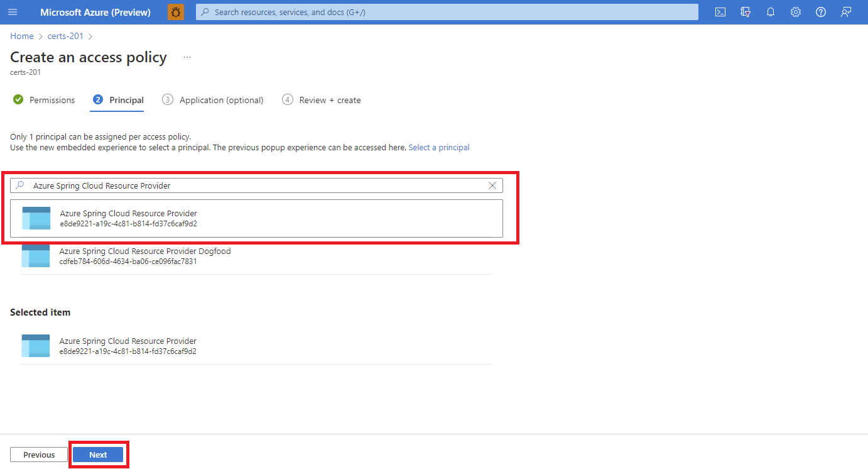Open the Select a principal link
The height and width of the screenshot is (469, 868).
coord(439,147)
